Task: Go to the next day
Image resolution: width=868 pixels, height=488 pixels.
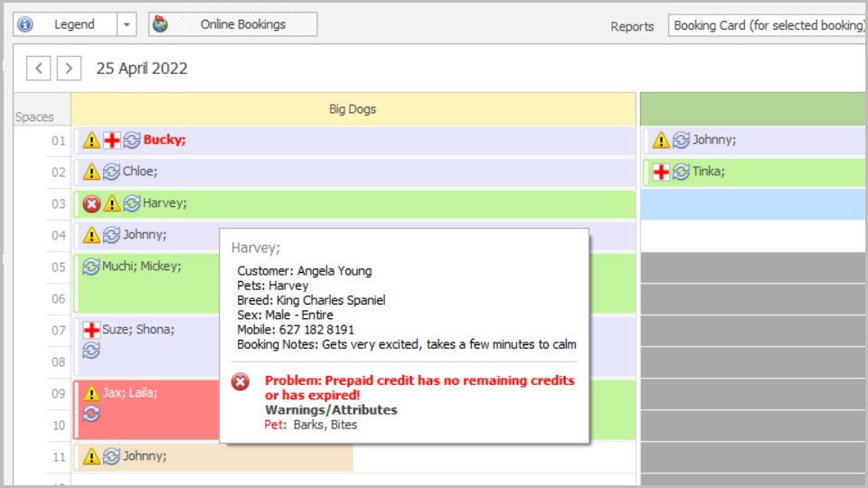Action: (x=70, y=69)
